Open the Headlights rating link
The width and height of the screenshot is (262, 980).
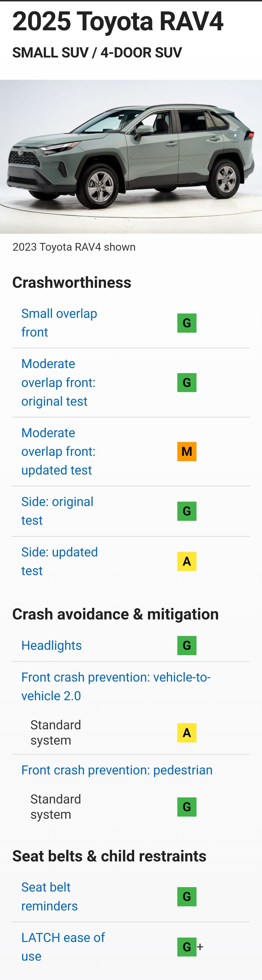(51, 645)
